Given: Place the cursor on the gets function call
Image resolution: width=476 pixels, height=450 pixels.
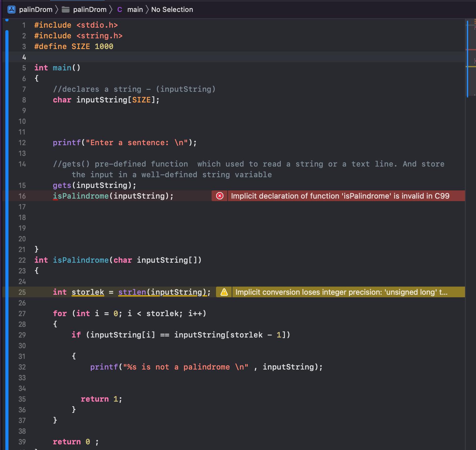Looking at the screenshot, I should (x=62, y=185).
